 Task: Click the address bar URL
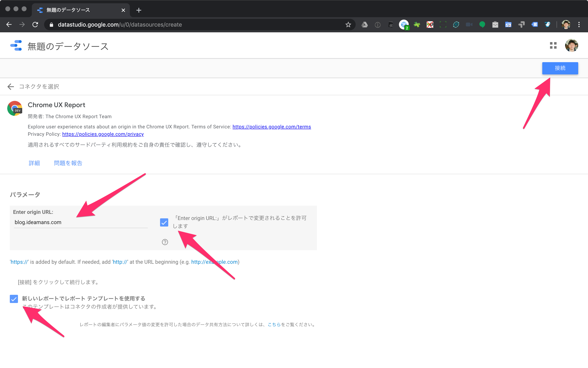point(120,25)
